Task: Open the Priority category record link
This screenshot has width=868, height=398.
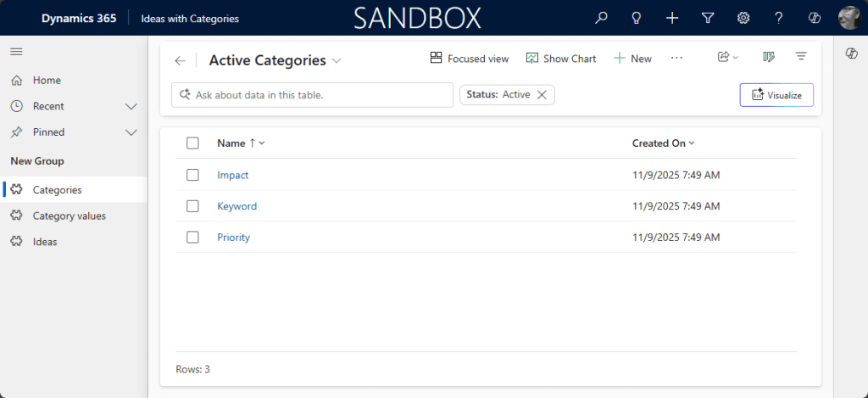Action: [x=233, y=238]
